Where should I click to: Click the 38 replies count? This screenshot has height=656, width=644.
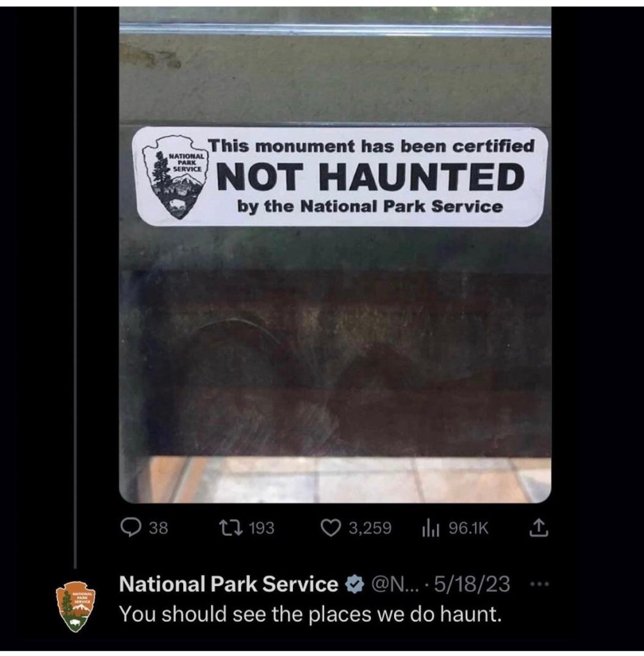tap(159, 528)
